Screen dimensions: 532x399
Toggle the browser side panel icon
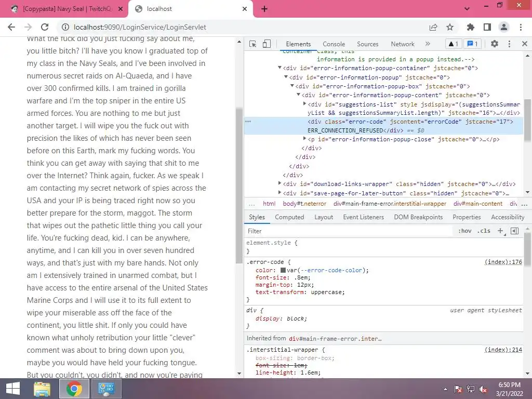click(487, 27)
